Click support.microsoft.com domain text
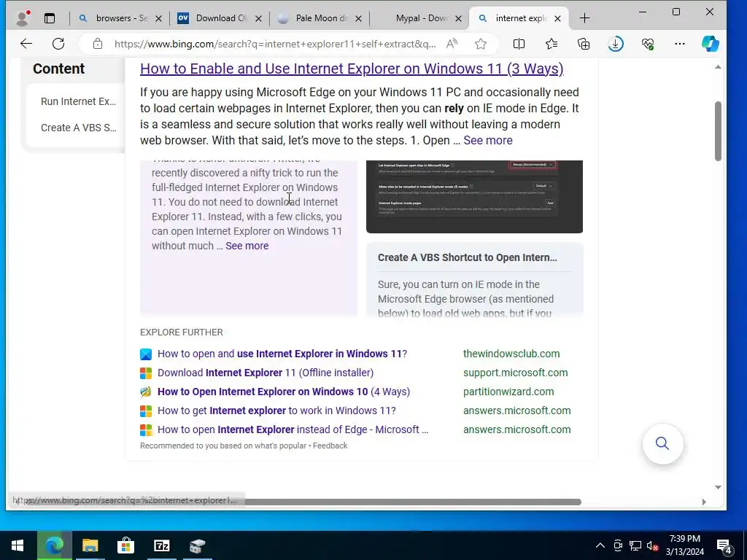Viewport: 747px width, 560px height. point(516,373)
